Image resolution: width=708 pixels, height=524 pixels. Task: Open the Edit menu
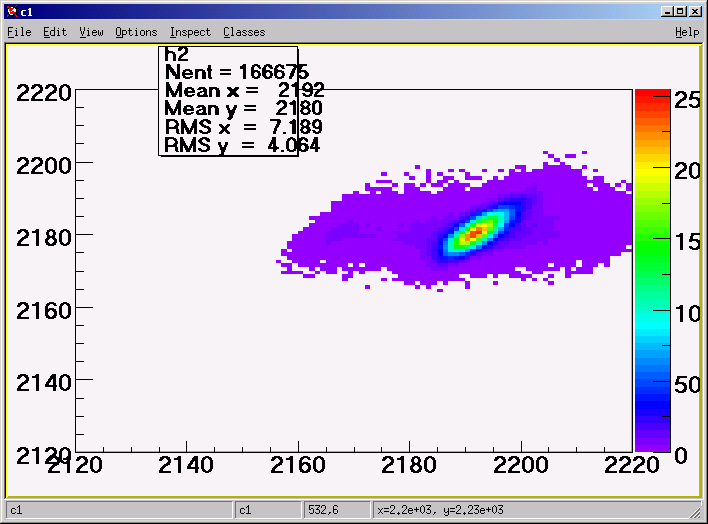[55, 32]
